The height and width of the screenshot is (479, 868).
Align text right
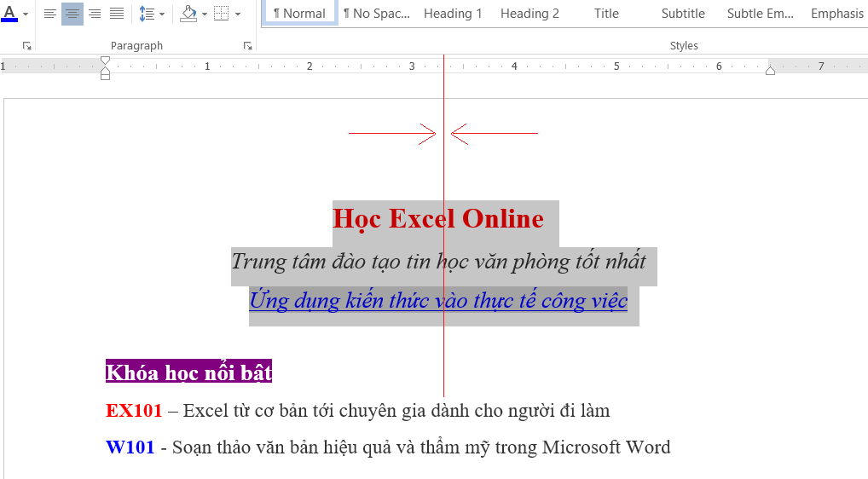pyautogui.click(x=95, y=14)
